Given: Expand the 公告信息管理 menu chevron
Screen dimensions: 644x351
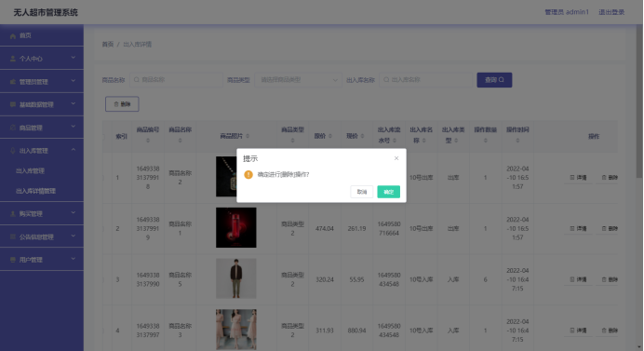Looking at the screenshot, I should (74, 236).
